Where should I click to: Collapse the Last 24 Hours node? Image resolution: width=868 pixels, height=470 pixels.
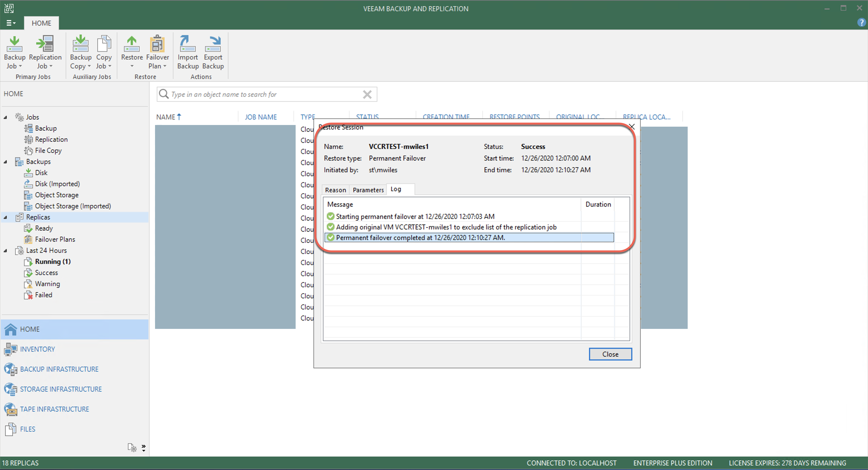[5, 251]
